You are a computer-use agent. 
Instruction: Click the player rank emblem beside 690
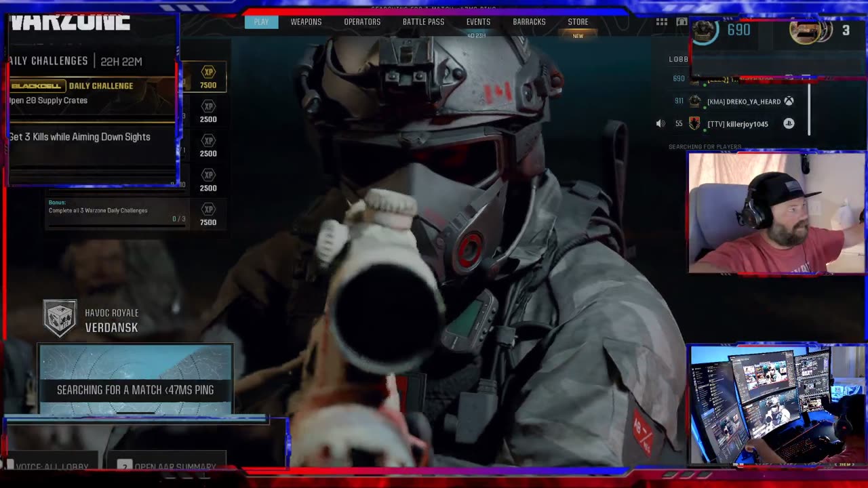coord(705,30)
